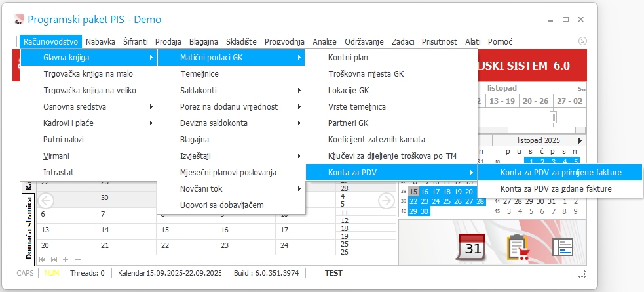644x292 pixels.
Task: Open the Nabavka menu
Action: 101,41
